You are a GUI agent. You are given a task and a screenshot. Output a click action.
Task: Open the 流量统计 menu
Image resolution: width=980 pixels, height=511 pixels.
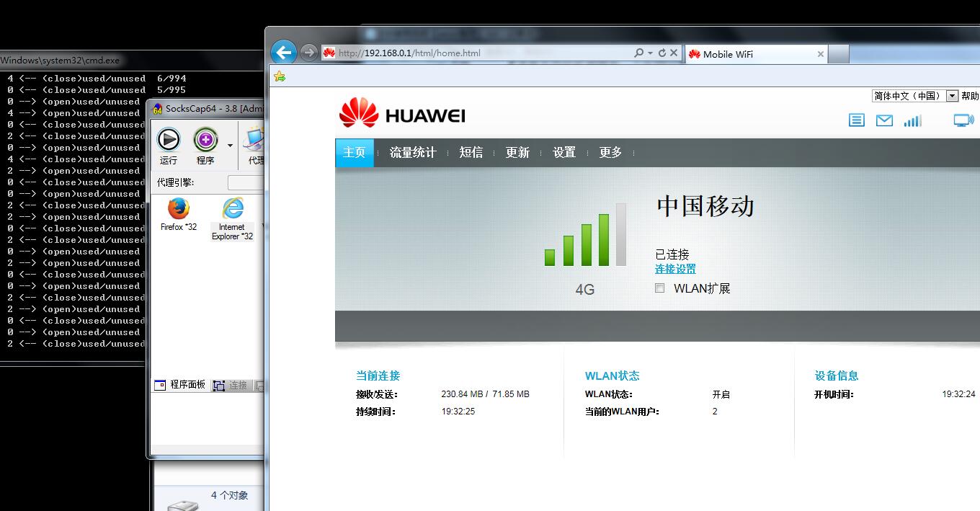413,152
